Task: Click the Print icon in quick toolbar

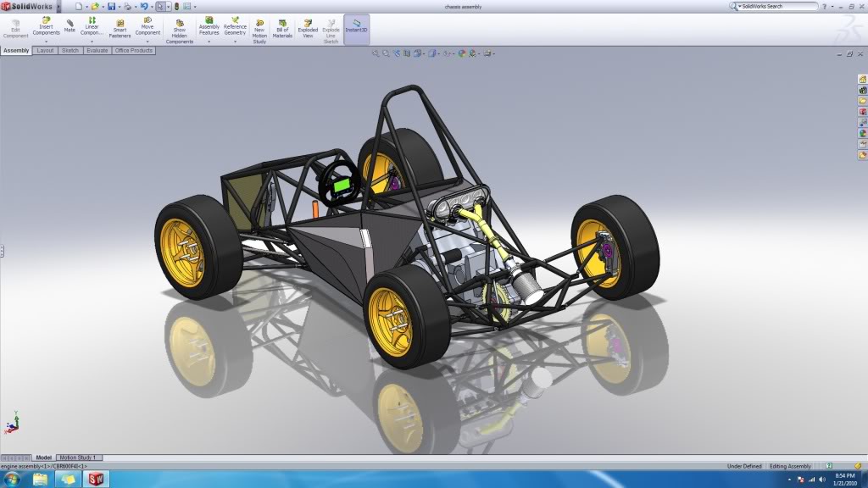Action: (128, 7)
